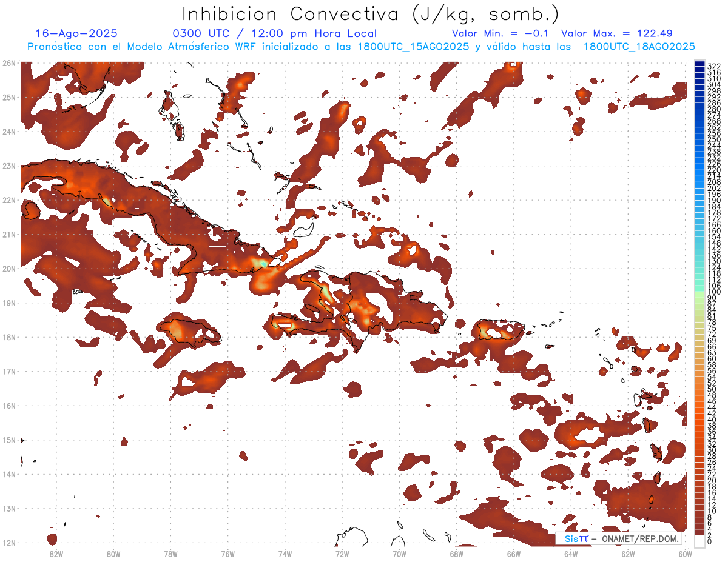Viewport: 728px width, 562px height.
Task: Click the 72W longitude label
Action: [342, 554]
